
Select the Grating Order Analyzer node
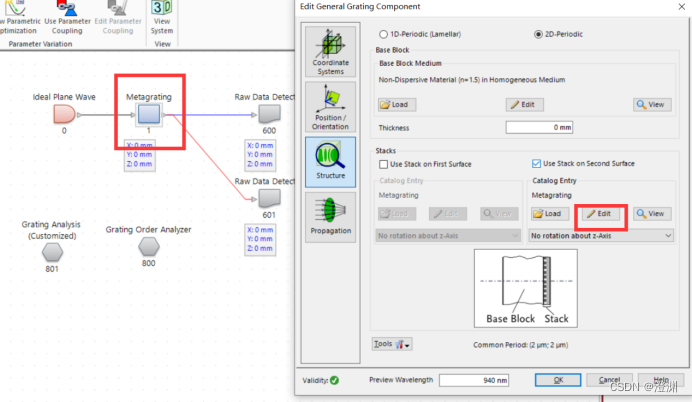point(149,247)
